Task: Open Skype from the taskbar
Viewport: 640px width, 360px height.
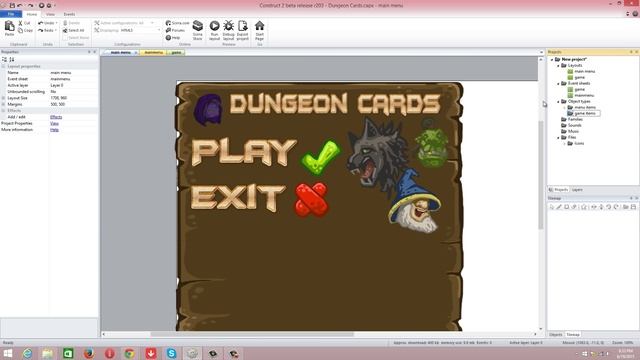Action: [171, 353]
